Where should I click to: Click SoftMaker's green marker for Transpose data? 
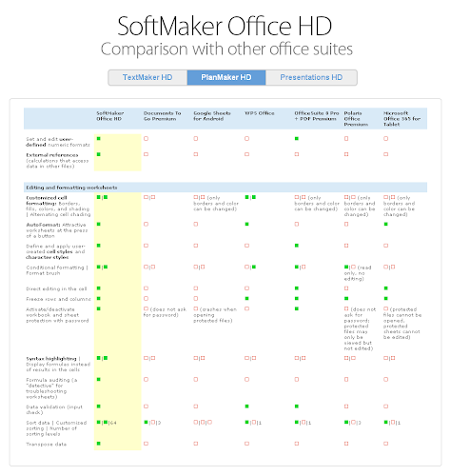[x=99, y=444]
